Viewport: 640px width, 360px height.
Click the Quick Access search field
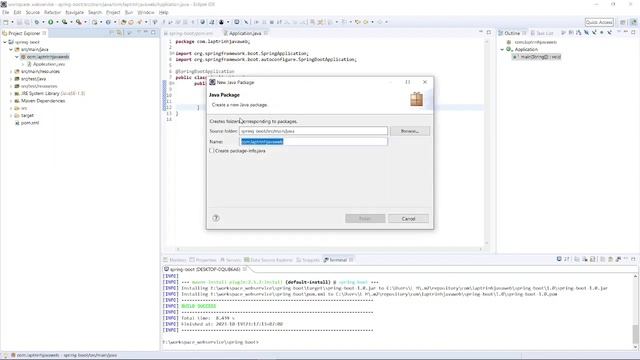tap(599, 22)
